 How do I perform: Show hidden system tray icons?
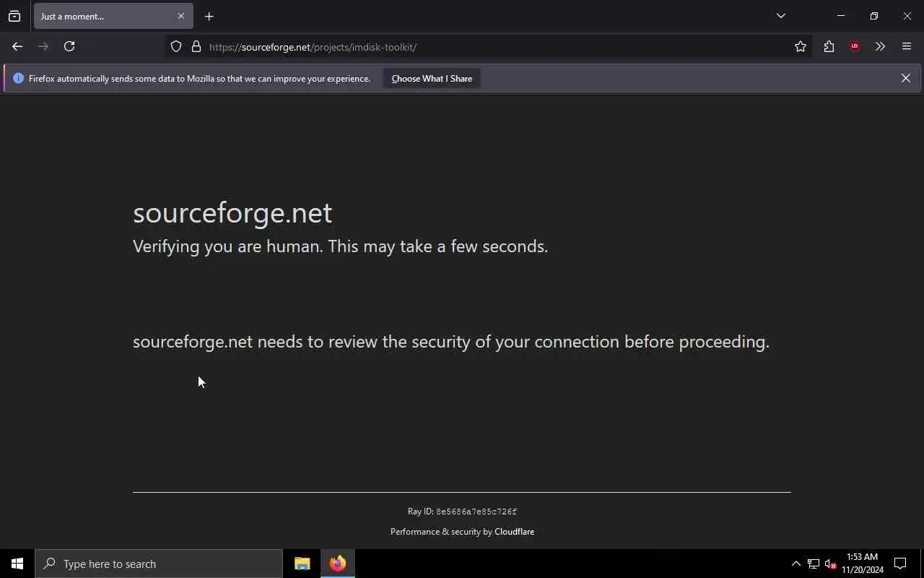pos(796,564)
